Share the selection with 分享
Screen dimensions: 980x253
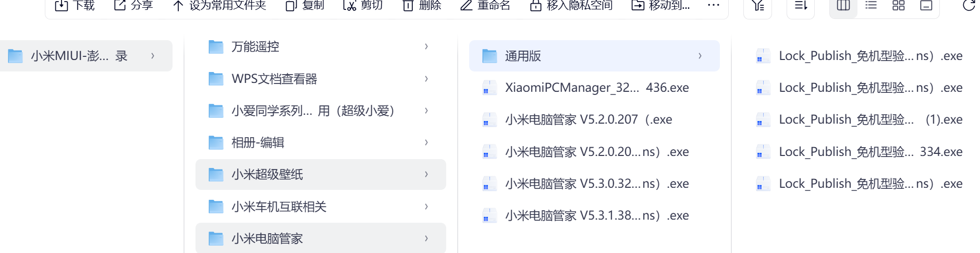[133, 5]
